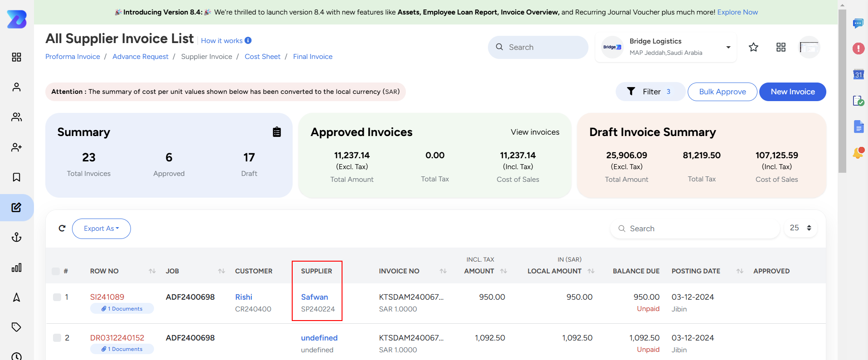Sort by POSTING DATE column
Image resolution: width=868 pixels, height=360 pixels.
pos(740,271)
